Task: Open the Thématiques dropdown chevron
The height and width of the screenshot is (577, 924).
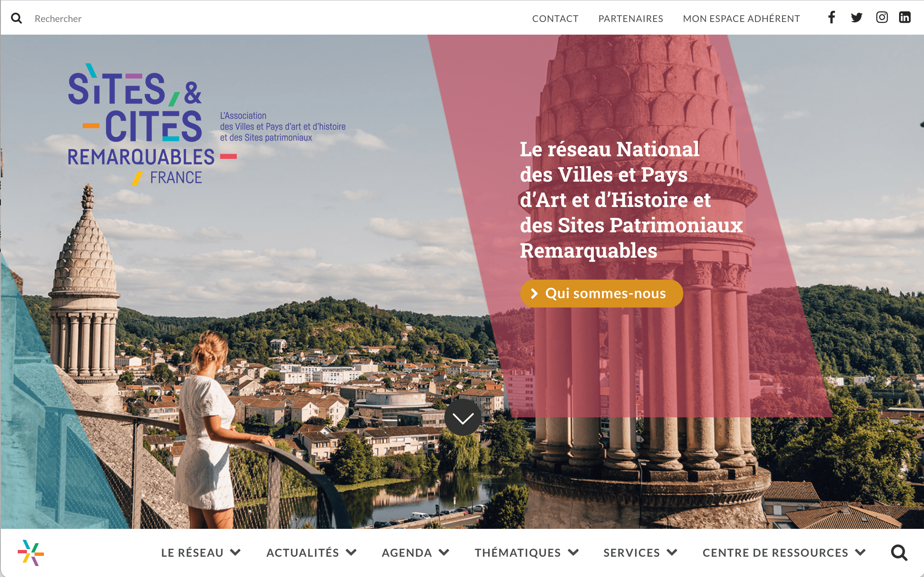Action: pyautogui.click(x=573, y=552)
